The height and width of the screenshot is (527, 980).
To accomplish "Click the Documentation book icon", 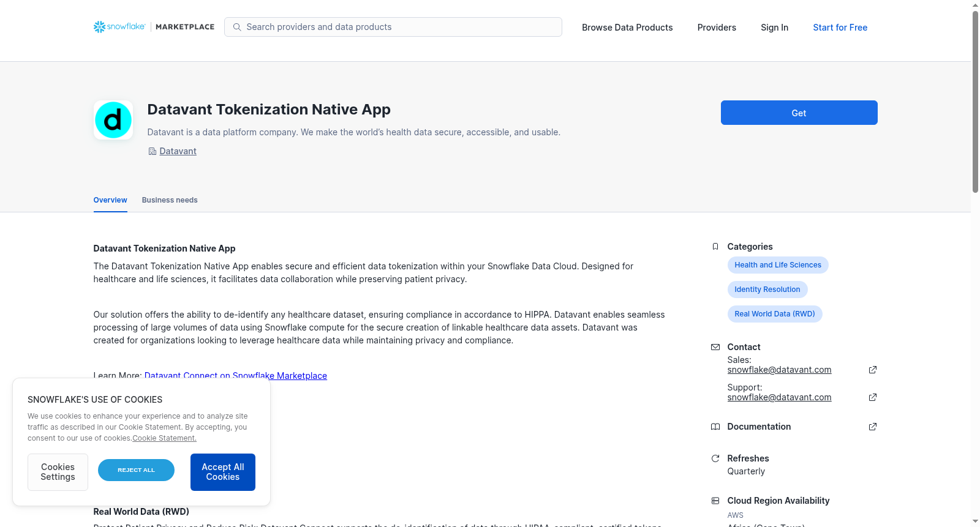I will [x=715, y=427].
